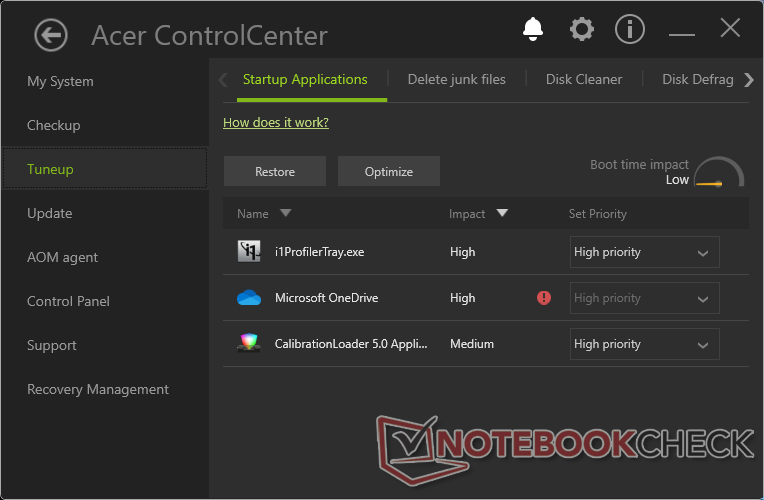Viewport: 764px width, 500px height.
Task: Select the i1ProfilerTray.exe row name
Action: [320, 252]
